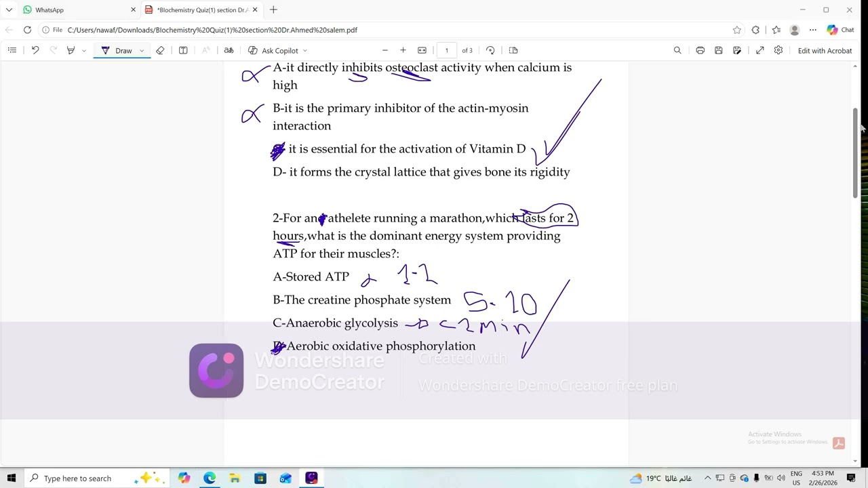Open the Windows Start menu
The image size is (868, 488).
coord(12,478)
